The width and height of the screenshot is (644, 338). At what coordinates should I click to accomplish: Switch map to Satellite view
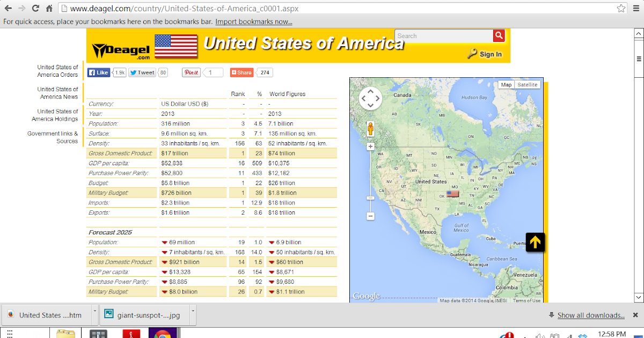click(528, 85)
